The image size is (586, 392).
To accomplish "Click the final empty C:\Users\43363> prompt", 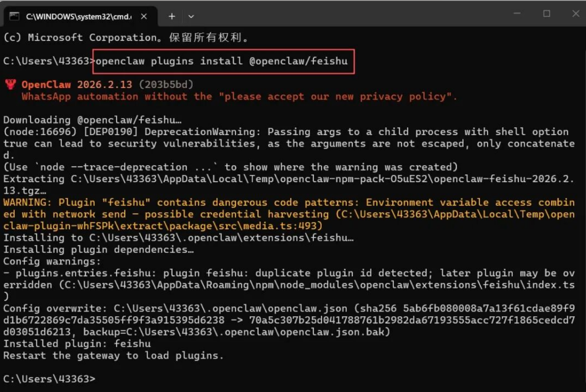I will coord(49,379).
